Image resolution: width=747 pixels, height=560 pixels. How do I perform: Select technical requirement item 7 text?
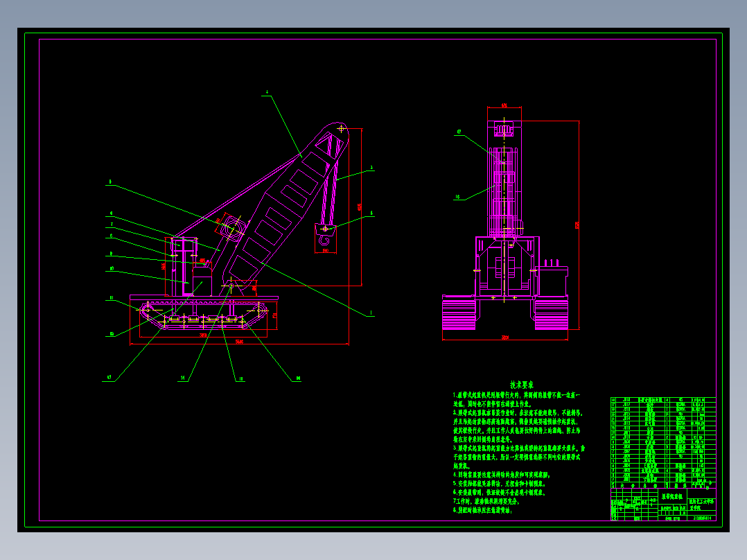coord(486,501)
